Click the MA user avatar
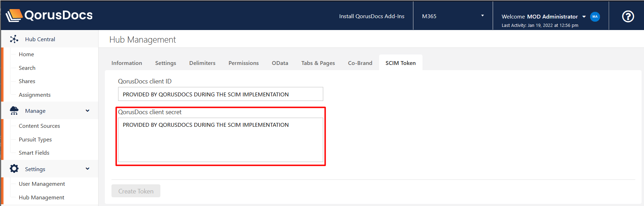Screen dimensions: 644x206 (x=595, y=16)
